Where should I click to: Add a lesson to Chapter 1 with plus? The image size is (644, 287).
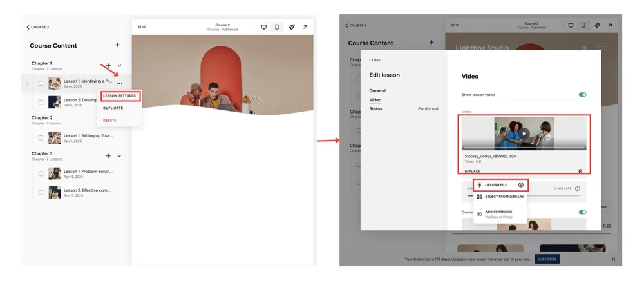(108, 65)
